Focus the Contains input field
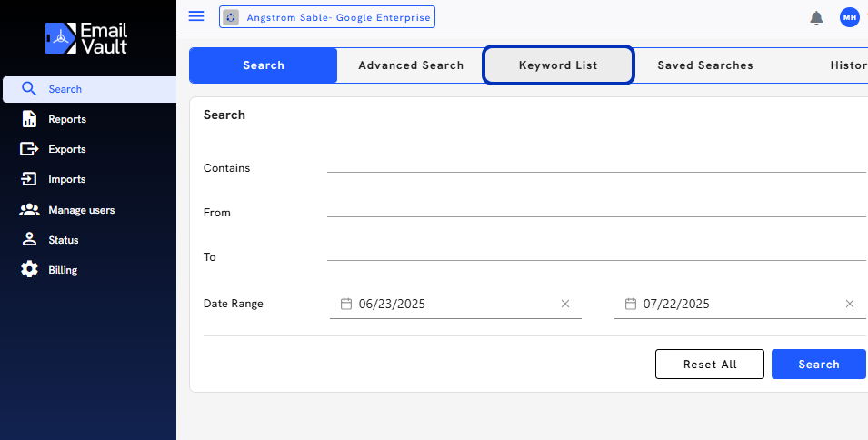Viewport: 868px width, 440px height. click(596, 165)
